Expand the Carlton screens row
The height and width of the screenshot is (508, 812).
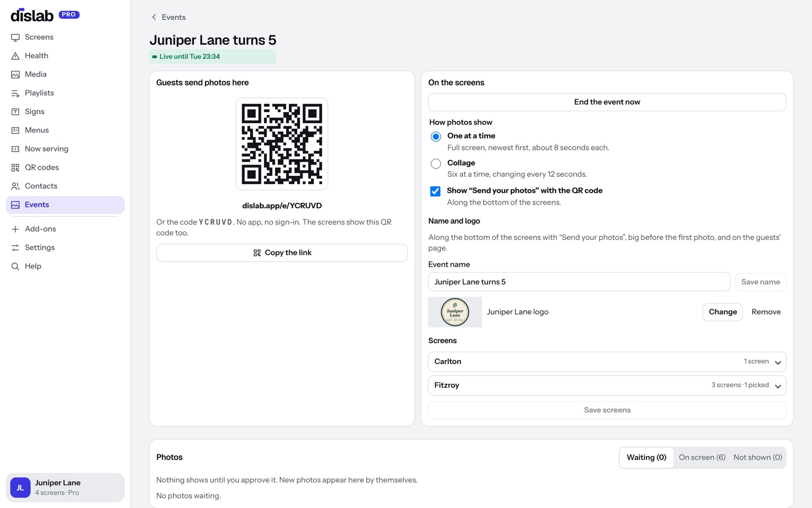point(607,362)
